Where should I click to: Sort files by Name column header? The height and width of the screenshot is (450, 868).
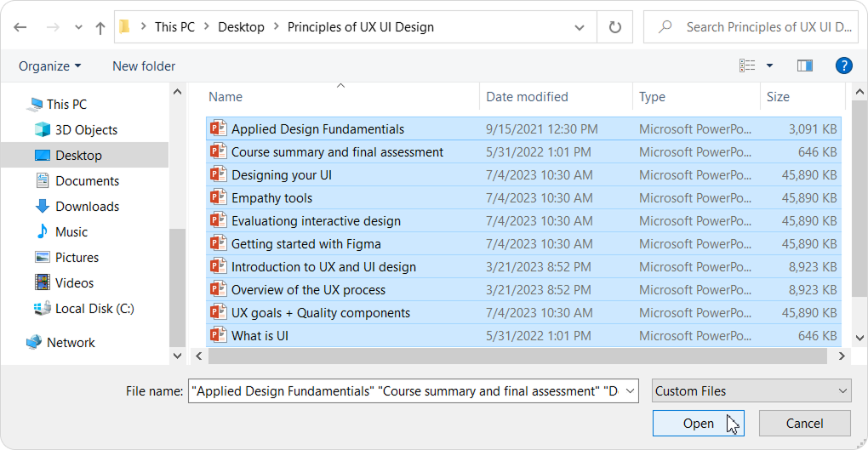[226, 97]
